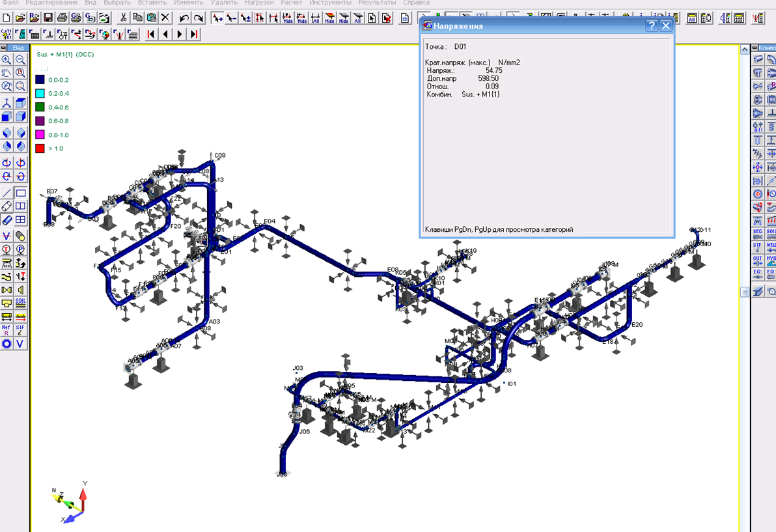Screen dimensions: 776x532
Task: Click help button in Напряжения dialog
Action: pyautogui.click(x=652, y=26)
